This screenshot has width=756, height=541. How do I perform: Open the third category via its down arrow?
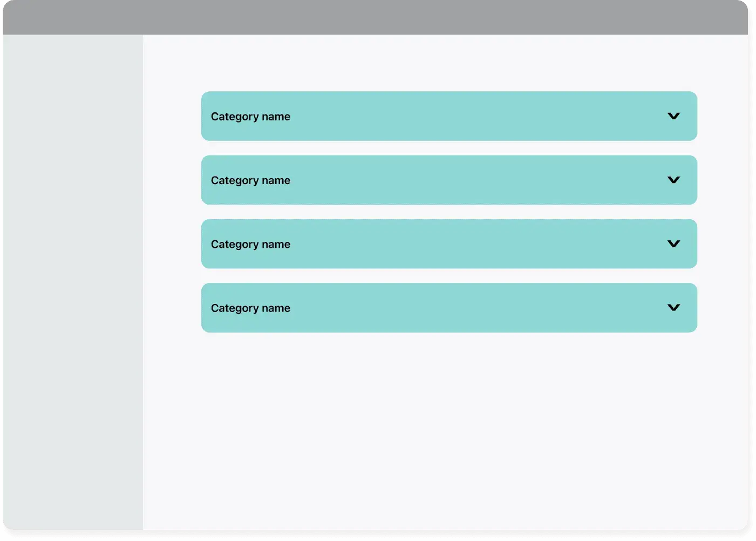click(x=673, y=244)
